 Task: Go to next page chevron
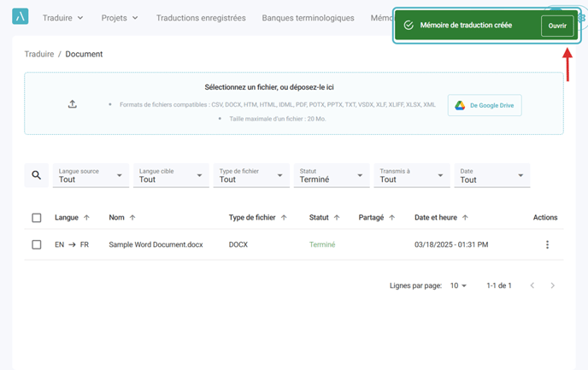point(552,285)
